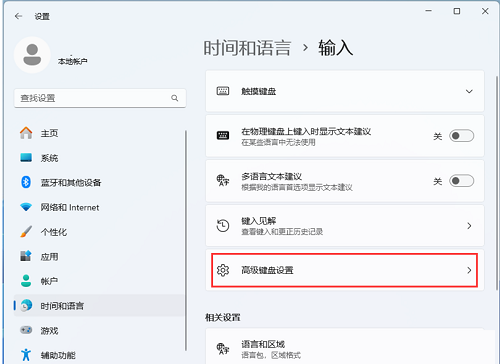The height and width of the screenshot is (364, 500).
Task: Click the 在某些语言中无法使用 subtitle text
Action: coord(278,142)
